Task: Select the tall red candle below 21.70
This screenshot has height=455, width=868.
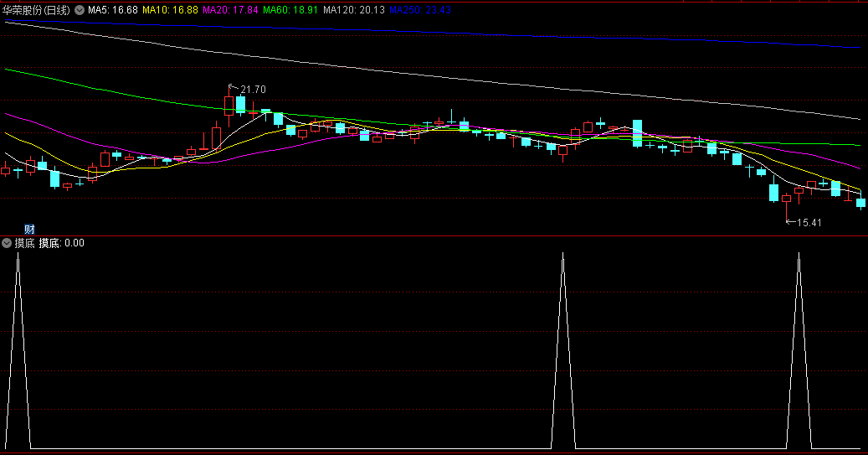Action: [229, 106]
